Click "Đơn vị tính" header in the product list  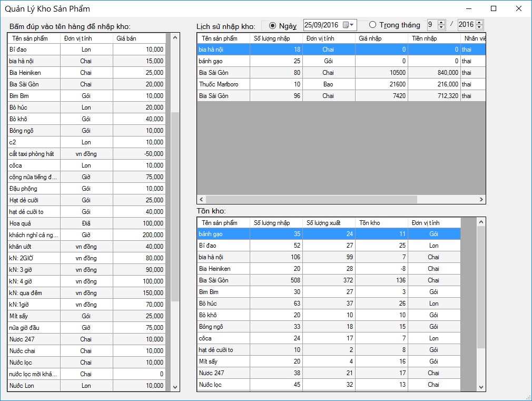[86, 38]
